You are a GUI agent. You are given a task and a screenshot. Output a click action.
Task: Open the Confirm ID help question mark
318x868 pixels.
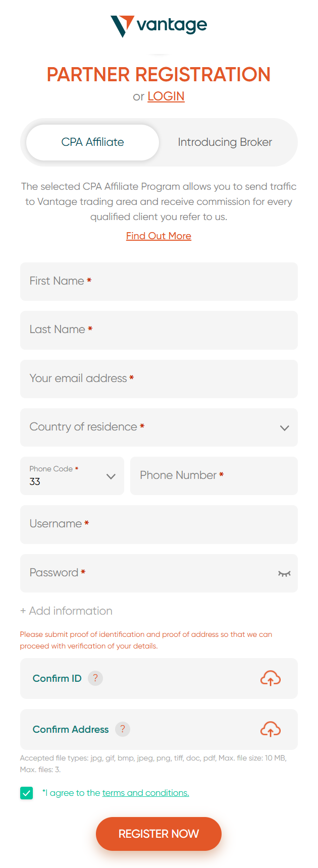(95, 678)
